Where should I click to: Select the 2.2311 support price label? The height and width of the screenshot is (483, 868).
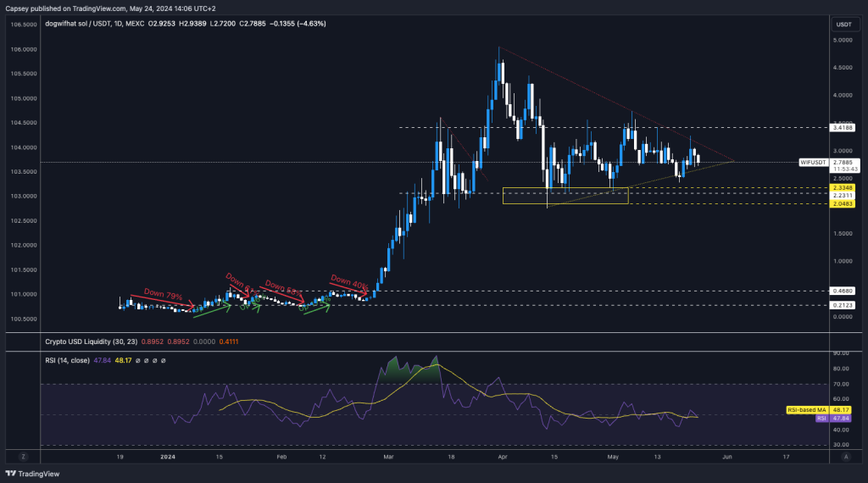843,195
